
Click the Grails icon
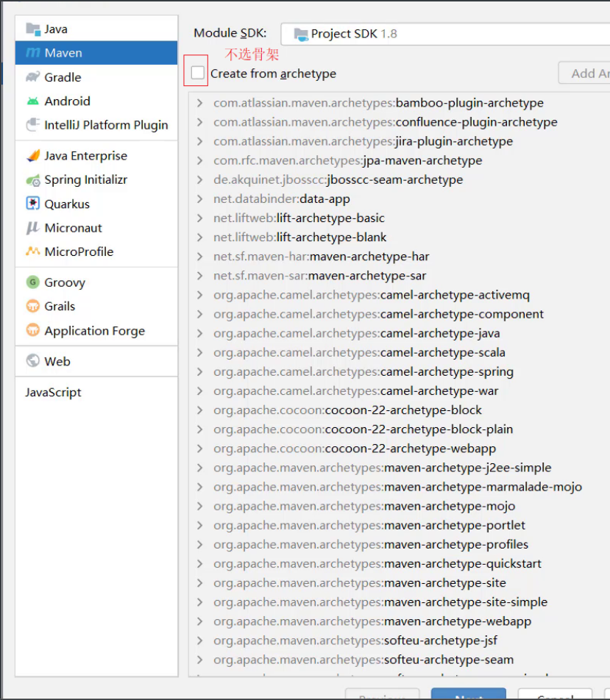pos(33,306)
